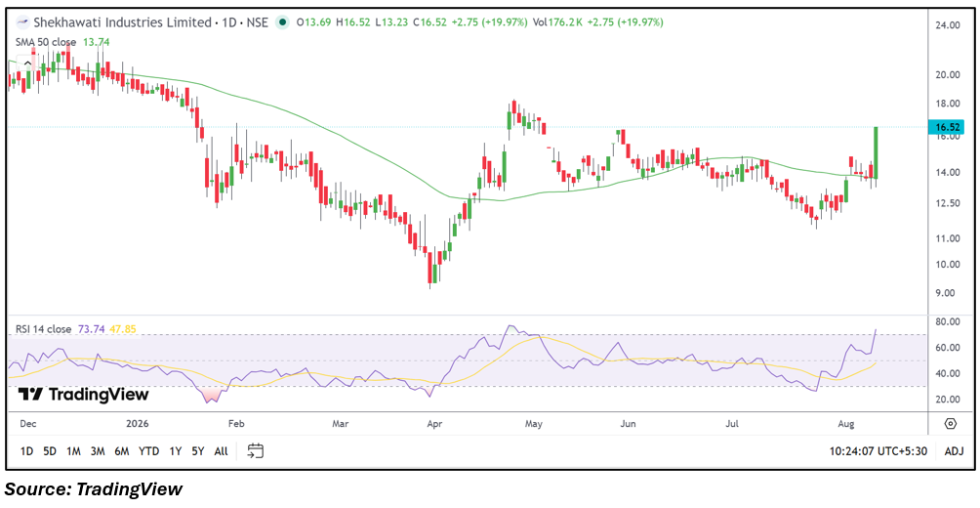Click the green market status dot
This screenshot has height=508, width=980.
(283, 22)
